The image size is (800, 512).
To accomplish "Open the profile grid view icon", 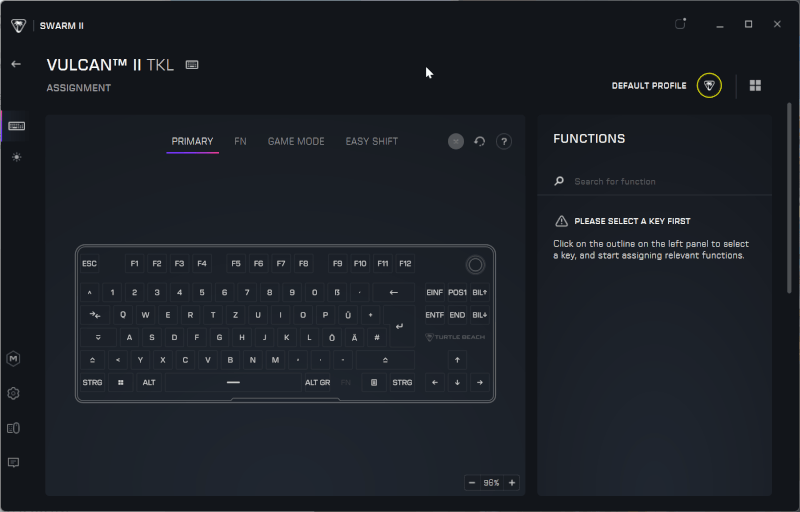I will pos(755,85).
